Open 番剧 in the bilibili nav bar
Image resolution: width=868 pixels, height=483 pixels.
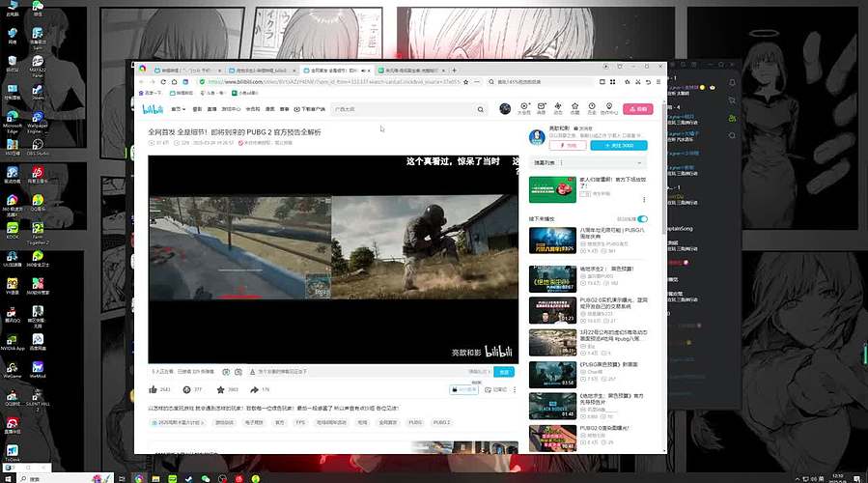[x=197, y=109]
